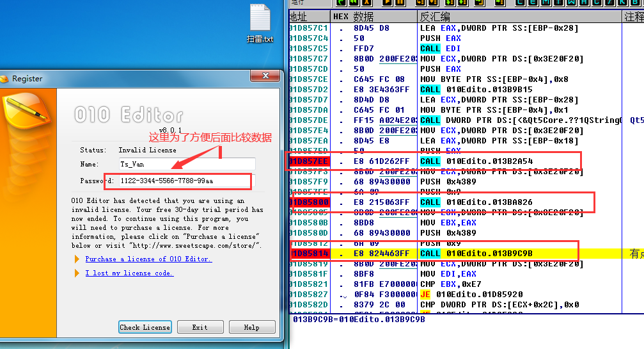Open the Log window via L icon

click(521, 2)
